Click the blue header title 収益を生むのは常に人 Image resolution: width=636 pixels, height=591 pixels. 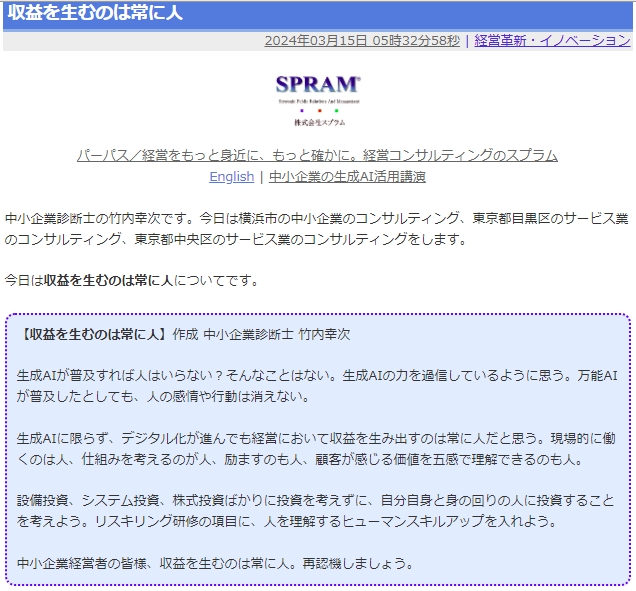tap(96, 13)
